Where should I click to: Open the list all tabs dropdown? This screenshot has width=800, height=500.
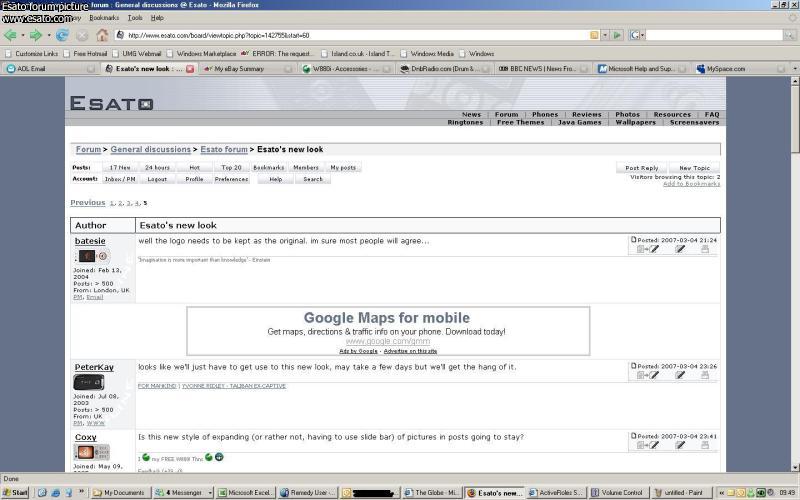794,68
